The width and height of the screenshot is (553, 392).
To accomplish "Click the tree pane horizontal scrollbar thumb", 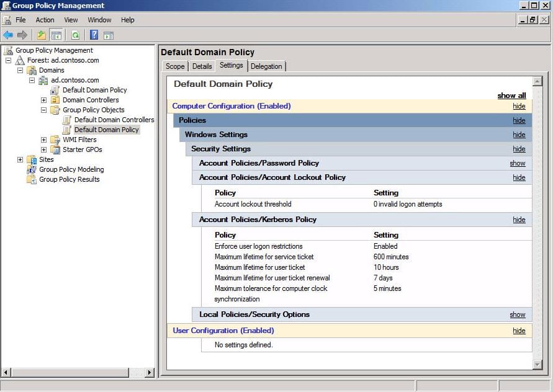I will click(x=70, y=372).
